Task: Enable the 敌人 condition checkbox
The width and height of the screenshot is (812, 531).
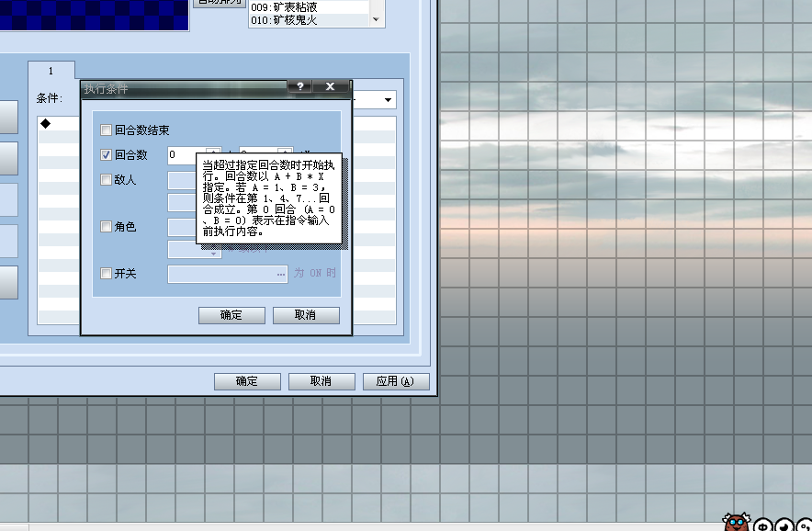Action: tap(107, 180)
